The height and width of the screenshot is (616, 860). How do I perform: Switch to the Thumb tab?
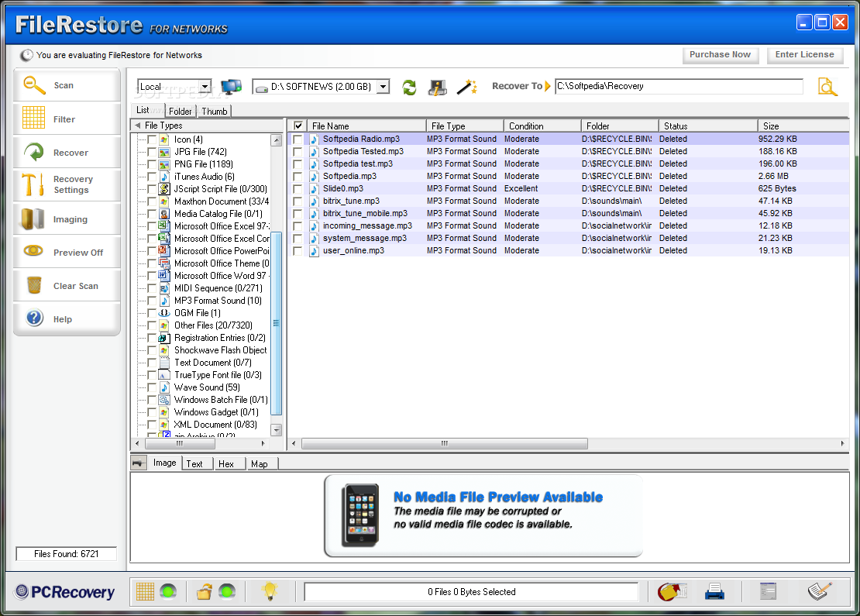215,112
